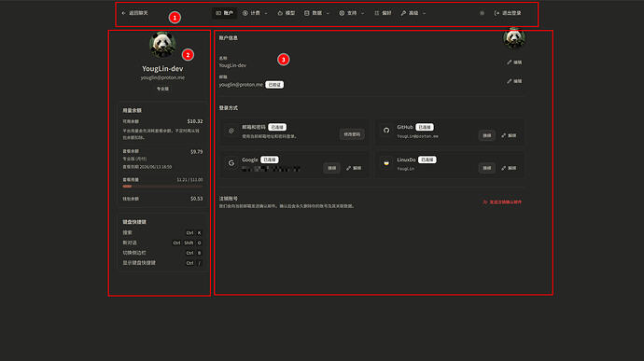Click the Ctrl / show keyboard shortcuts row
The width and height of the screenshot is (644, 361).
point(162,263)
